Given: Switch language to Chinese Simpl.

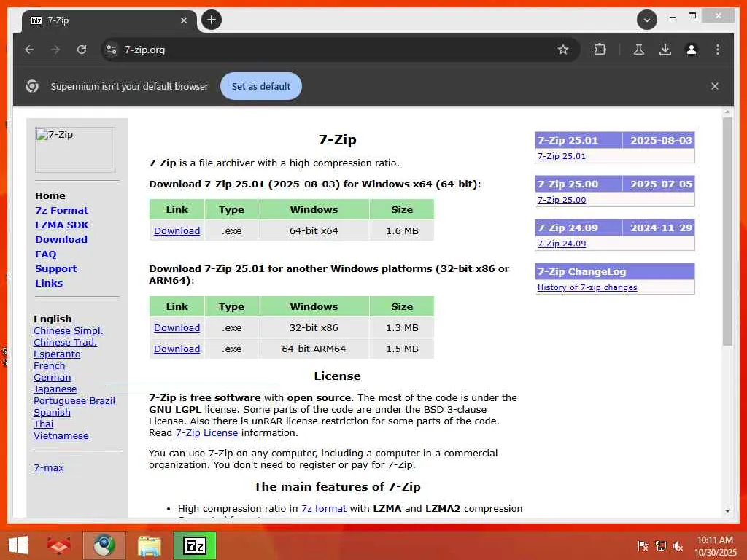Looking at the screenshot, I should [68, 330].
